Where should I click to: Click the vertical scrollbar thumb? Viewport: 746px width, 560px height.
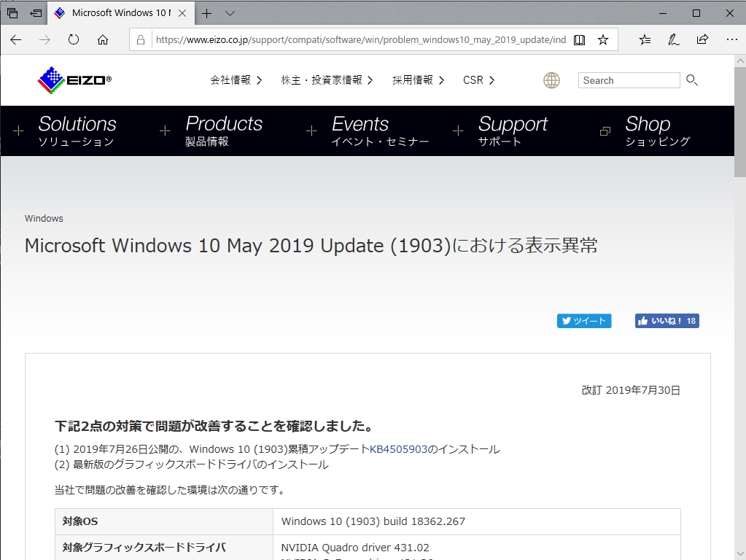[x=740, y=122]
